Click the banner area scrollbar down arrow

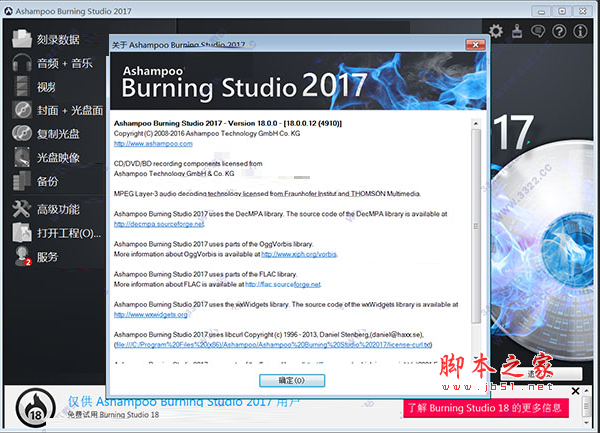pos(586,423)
